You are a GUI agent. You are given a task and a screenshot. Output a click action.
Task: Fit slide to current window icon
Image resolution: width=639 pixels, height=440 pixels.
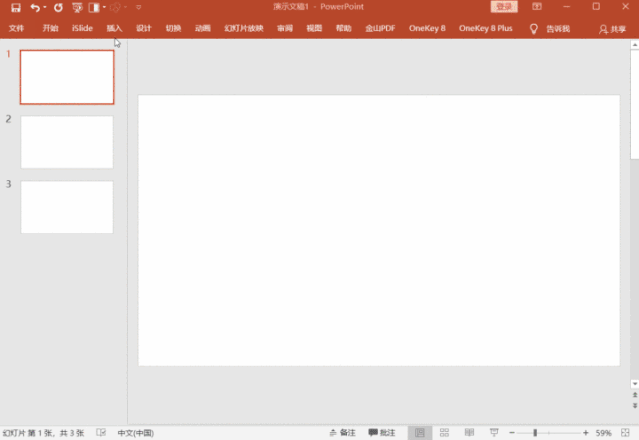click(625, 433)
